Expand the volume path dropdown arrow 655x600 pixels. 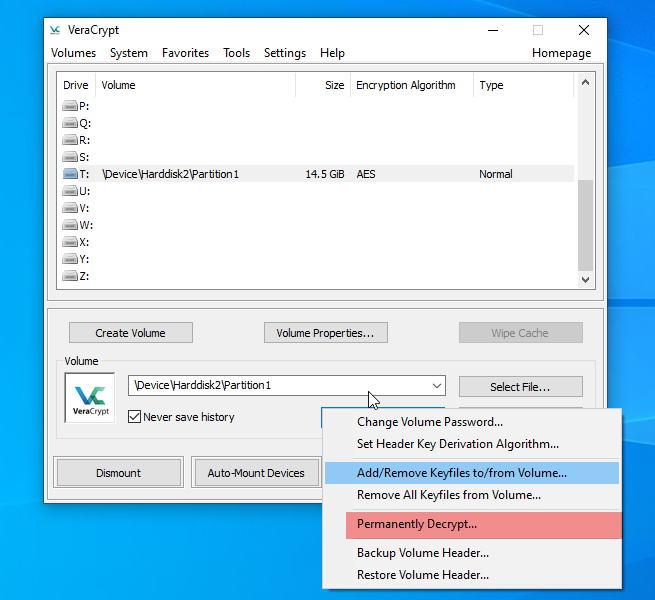click(437, 386)
